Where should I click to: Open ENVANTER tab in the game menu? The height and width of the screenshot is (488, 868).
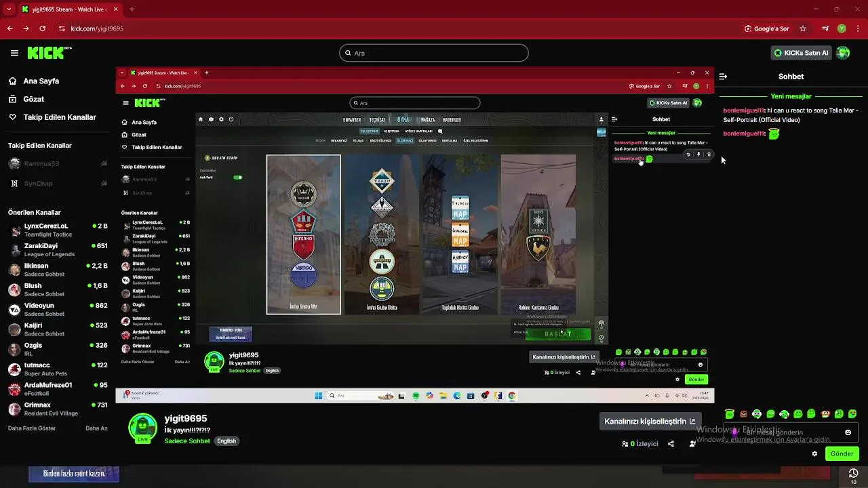(352, 120)
